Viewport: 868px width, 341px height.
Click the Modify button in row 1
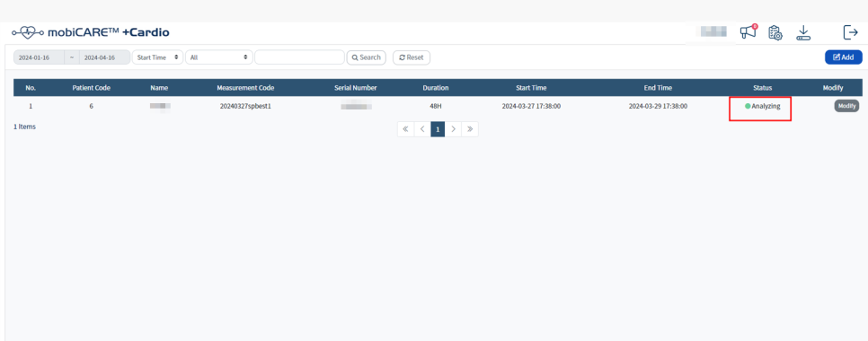tap(846, 106)
